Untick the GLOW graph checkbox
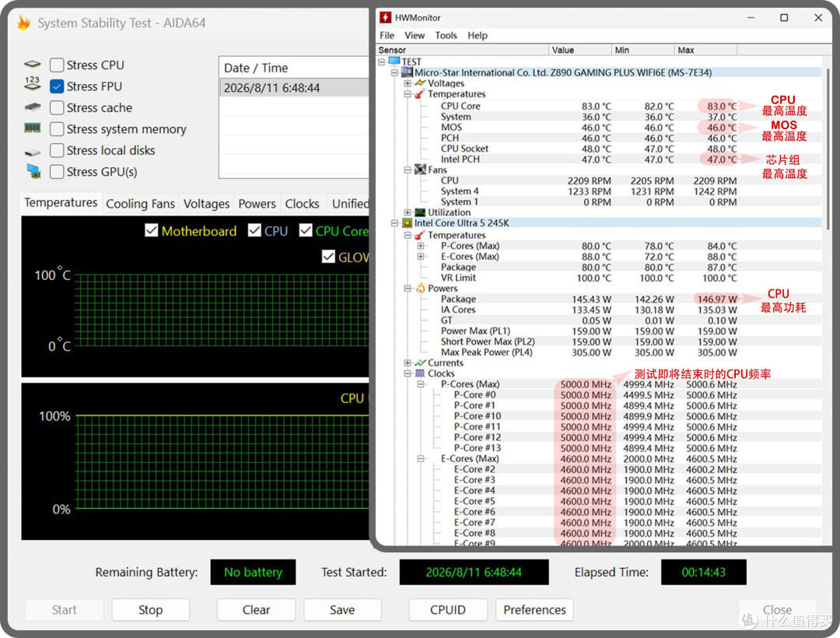Screen dimensions: 840x638 [328, 257]
